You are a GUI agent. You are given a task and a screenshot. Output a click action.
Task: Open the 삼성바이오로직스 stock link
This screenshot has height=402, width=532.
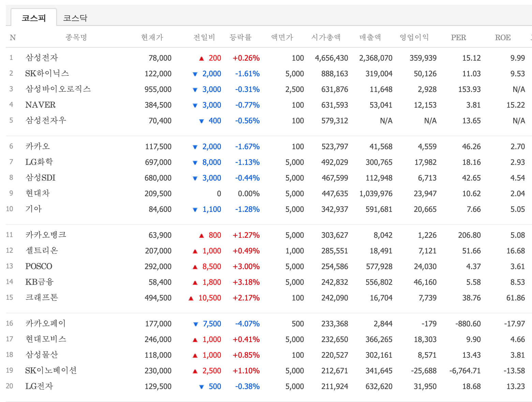coord(58,89)
